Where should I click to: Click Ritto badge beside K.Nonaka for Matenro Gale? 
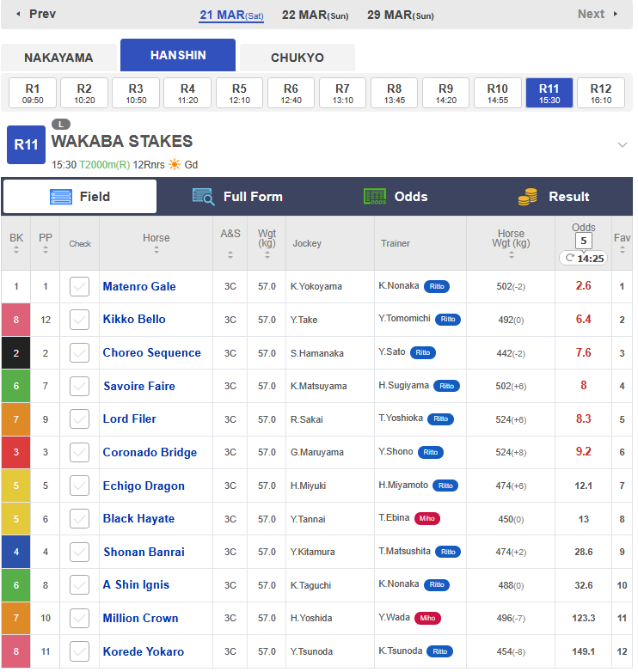[437, 286]
